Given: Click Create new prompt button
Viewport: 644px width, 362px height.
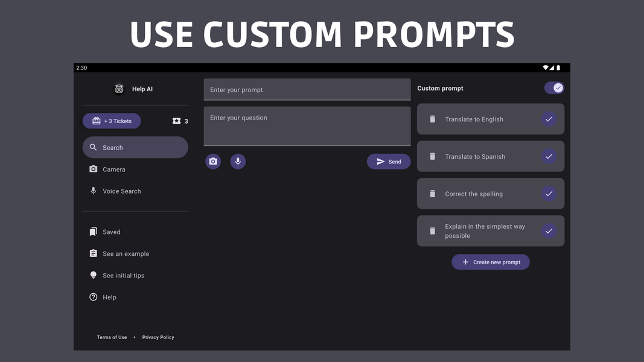Looking at the screenshot, I should (491, 262).
